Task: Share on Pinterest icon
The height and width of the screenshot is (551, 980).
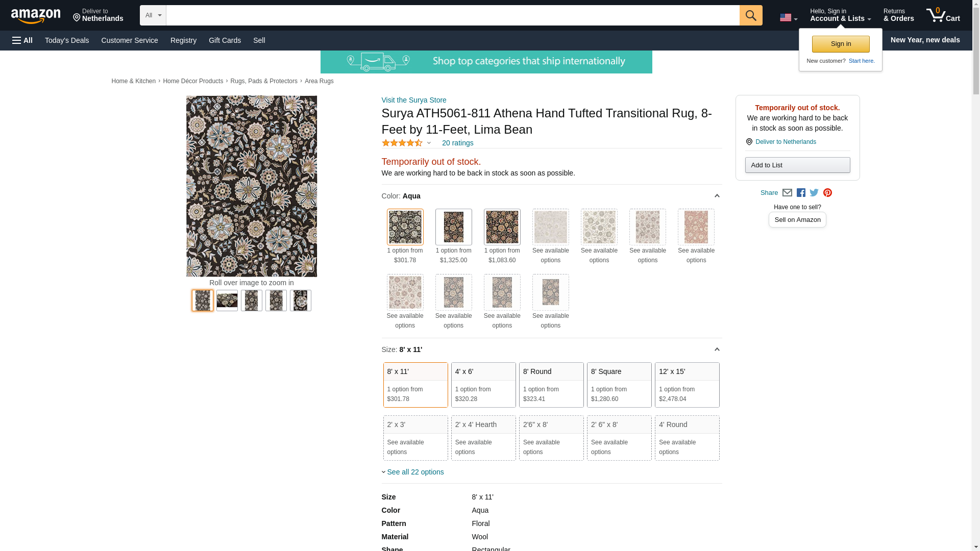Action: 827,193
